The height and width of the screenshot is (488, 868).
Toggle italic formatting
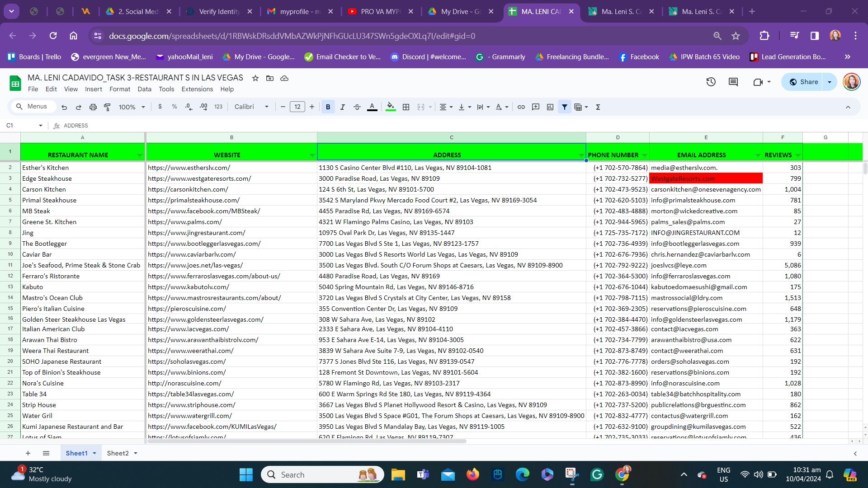point(342,107)
